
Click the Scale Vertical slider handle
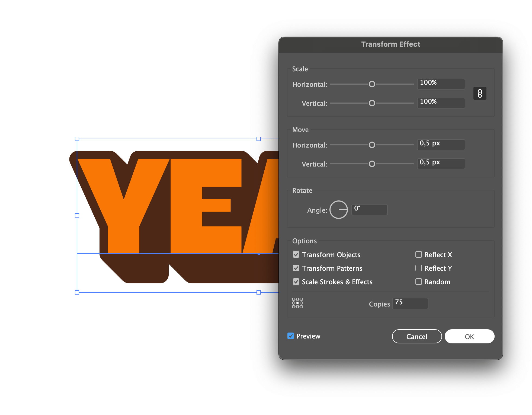coord(372,103)
